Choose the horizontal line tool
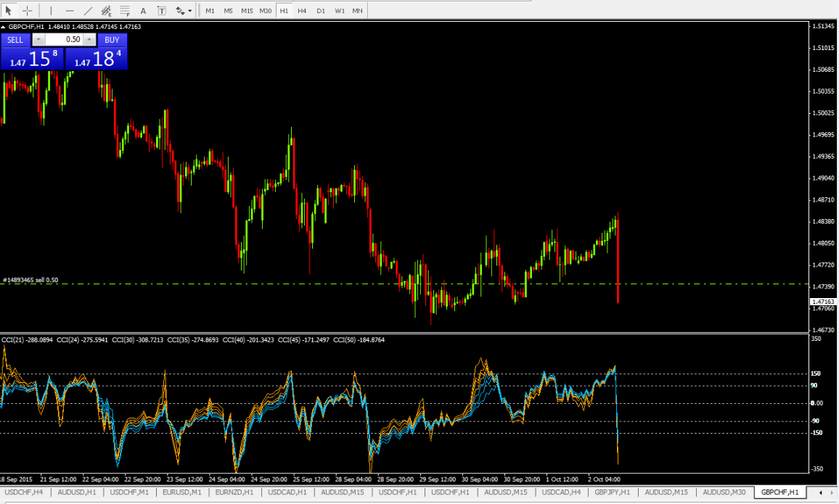839x504 pixels. (x=70, y=10)
